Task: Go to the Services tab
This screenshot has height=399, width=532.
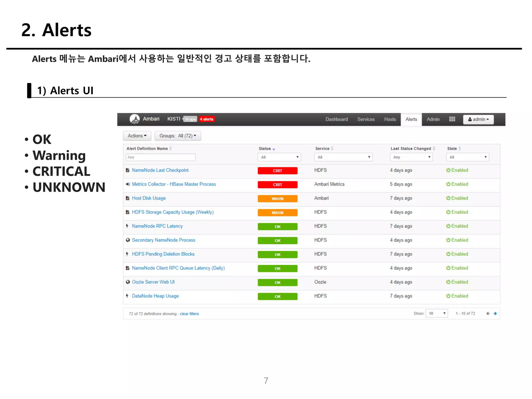Action: [366, 119]
